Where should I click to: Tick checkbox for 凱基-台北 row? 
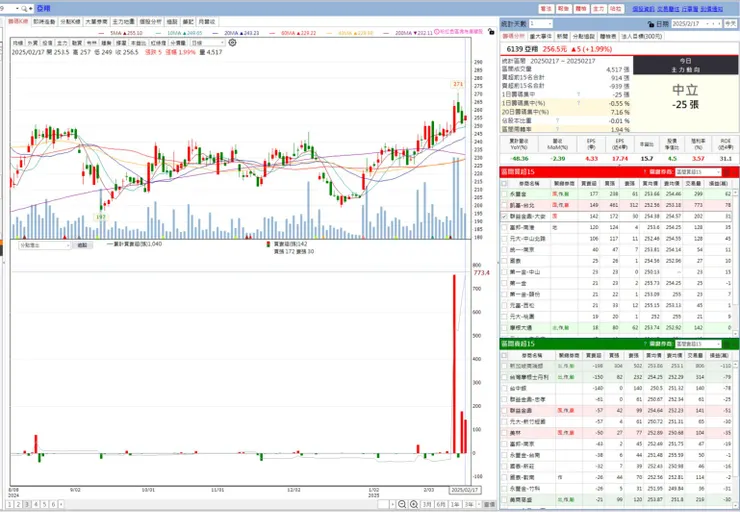pyautogui.click(x=505, y=205)
